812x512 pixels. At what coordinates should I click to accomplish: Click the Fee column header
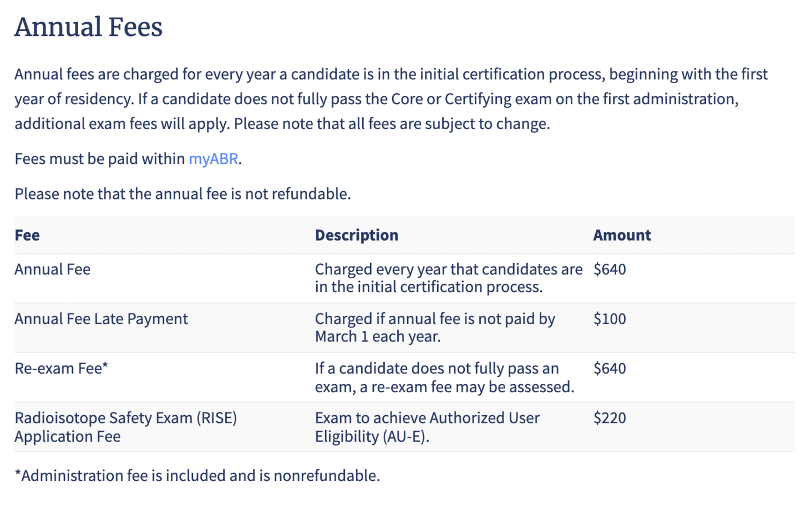tap(27, 235)
